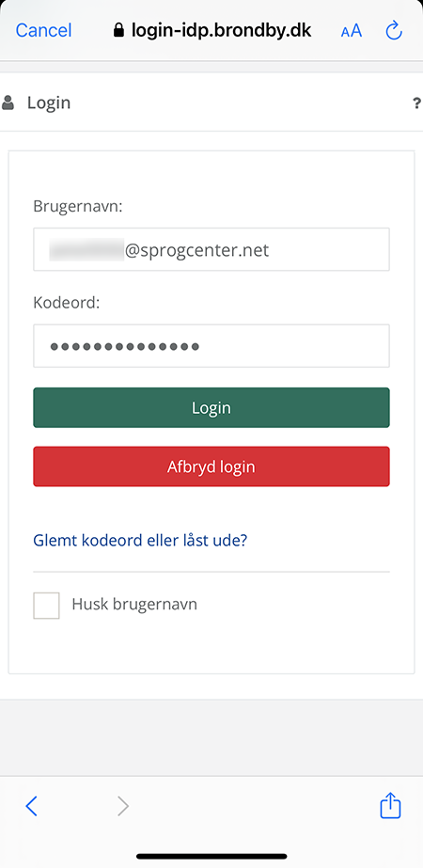This screenshot has height=868, width=423.
Task: Open Glemt kodeord eller låst ude link
Action: pyautogui.click(x=140, y=540)
